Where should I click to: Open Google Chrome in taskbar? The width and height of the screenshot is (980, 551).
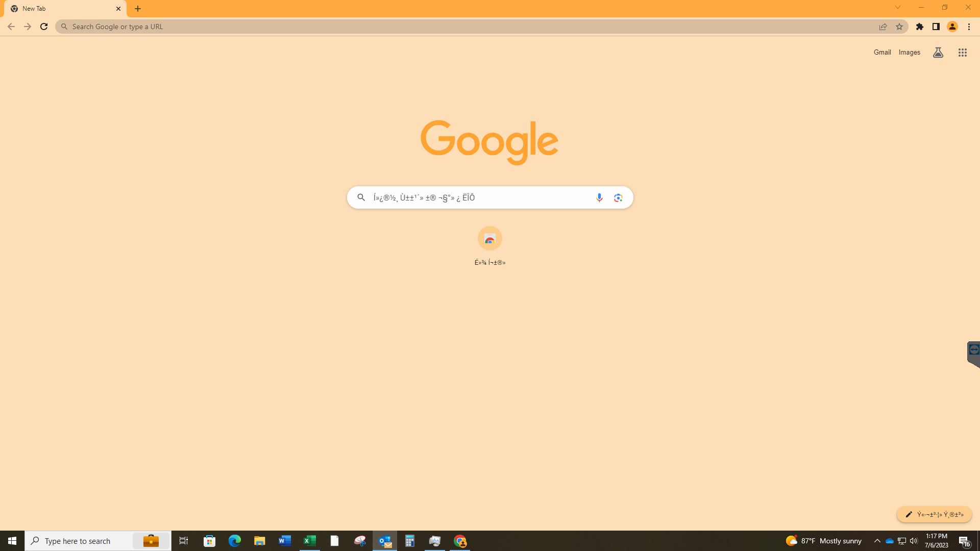460,541
